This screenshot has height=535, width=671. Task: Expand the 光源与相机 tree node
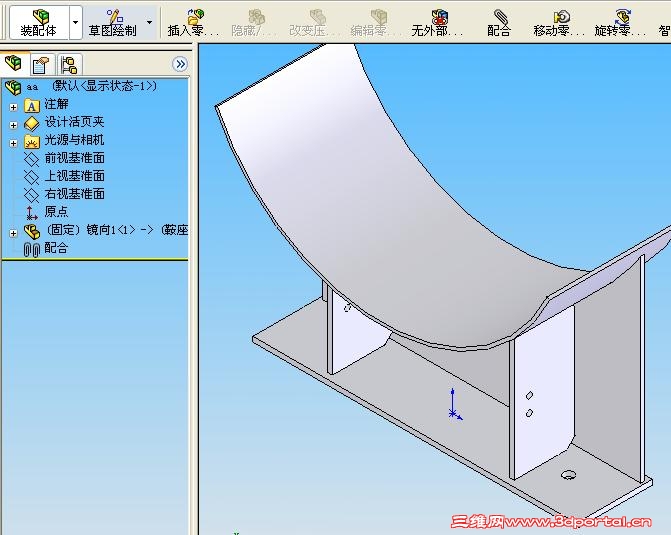click(x=13, y=143)
